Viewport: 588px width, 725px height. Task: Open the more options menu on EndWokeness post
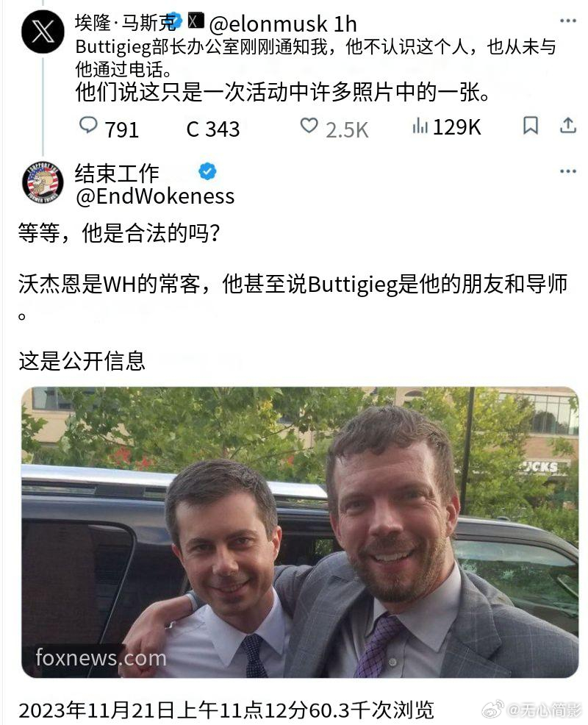click(x=567, y=171)
